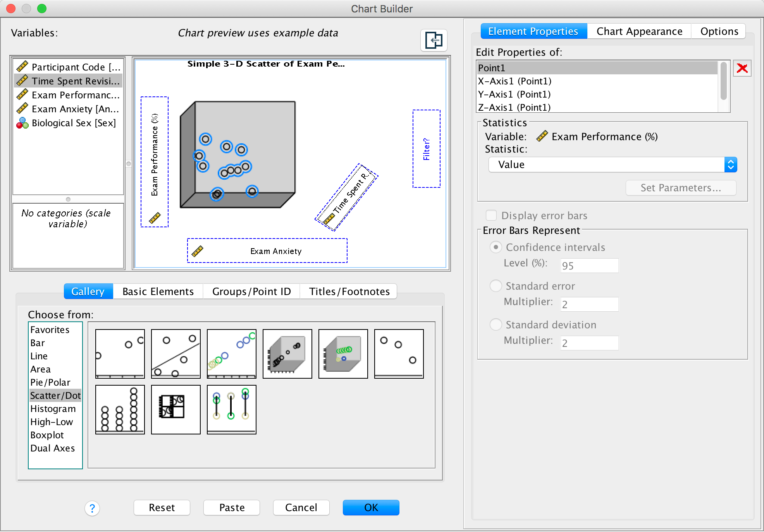Open the help question mark button

tap(92, 508)
